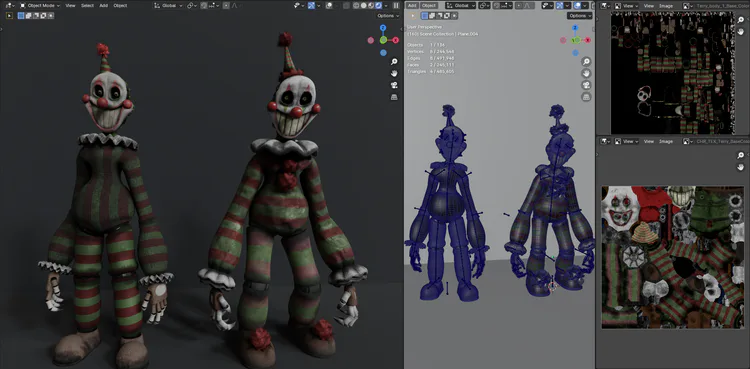Screen dimensions: 750x369
Task: Select invert-selection mode icon in left viewport
Action: coord(43,15)
